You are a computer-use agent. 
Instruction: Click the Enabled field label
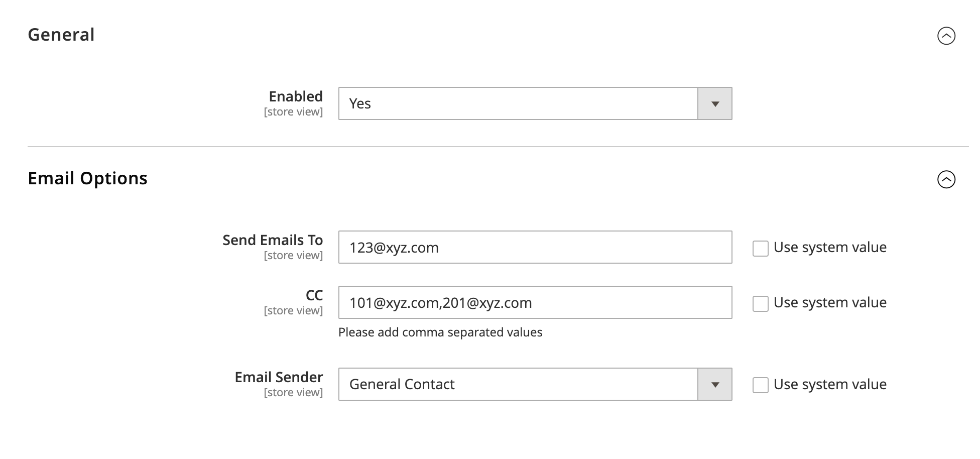pos(296,96)
